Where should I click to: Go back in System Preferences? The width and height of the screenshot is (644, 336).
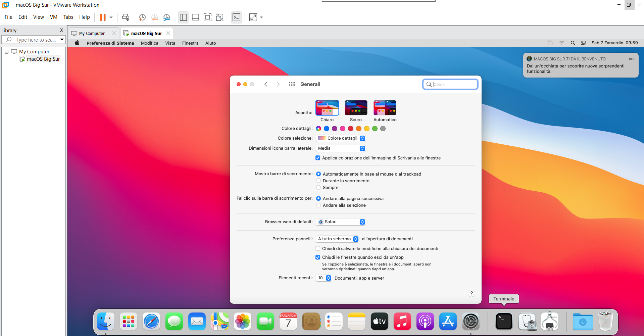(266, 84)
